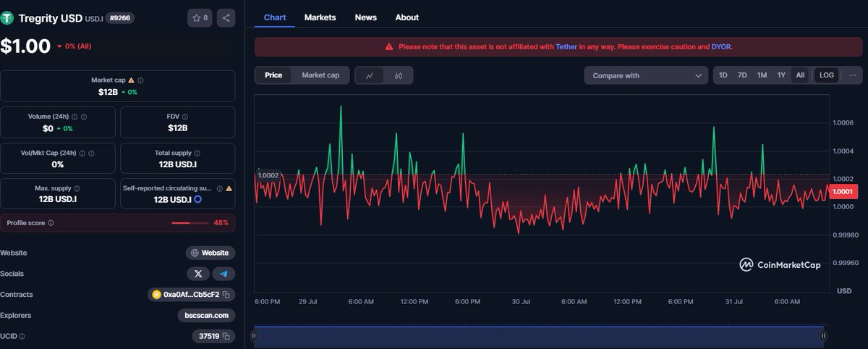
Task: Follow the Tether link in warning banner
Action: [566, 46]
